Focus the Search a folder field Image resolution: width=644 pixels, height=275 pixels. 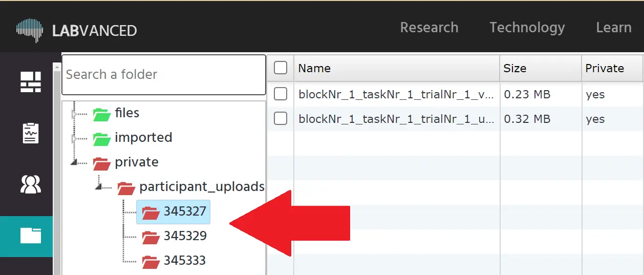(x=164, y=74)
